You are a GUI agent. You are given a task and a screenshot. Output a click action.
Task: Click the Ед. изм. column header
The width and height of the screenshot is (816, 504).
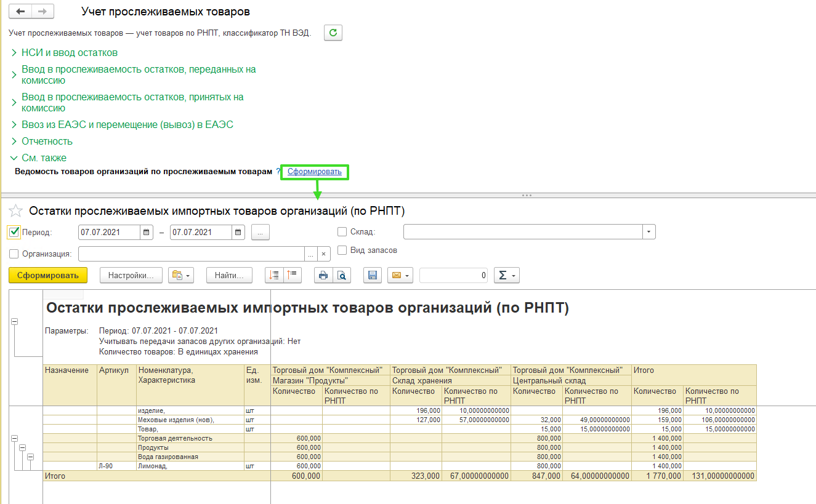[x=257, y=385]
